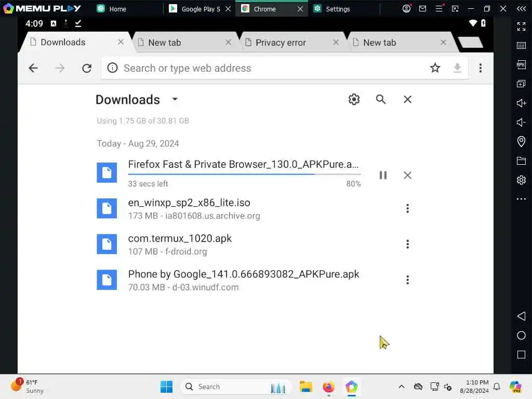
Task: Close the Google Play Store MEmu tab
Action: [x=229, y=9]
